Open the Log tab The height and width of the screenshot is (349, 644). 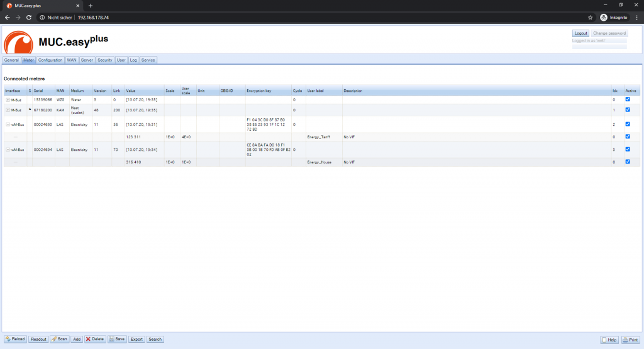[x=133, y=60]
